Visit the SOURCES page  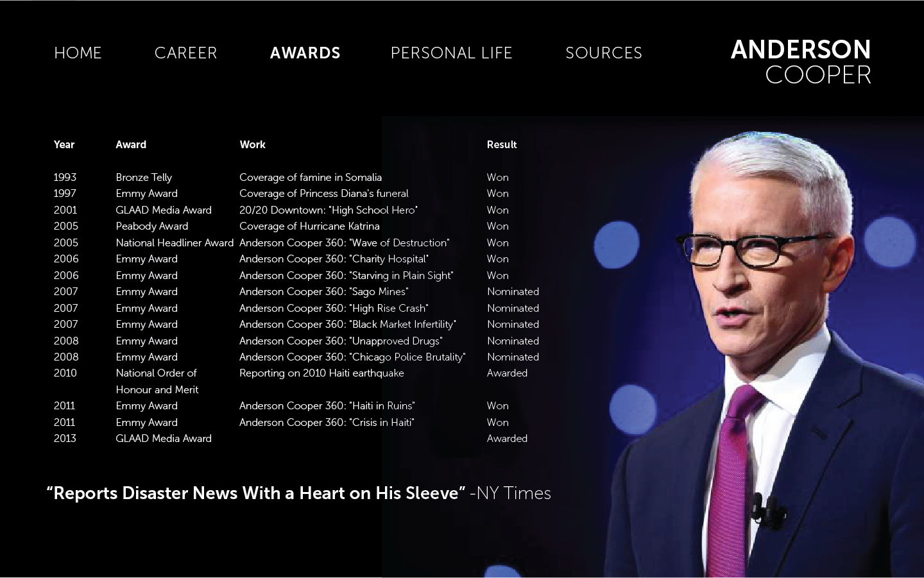point(603,53)
